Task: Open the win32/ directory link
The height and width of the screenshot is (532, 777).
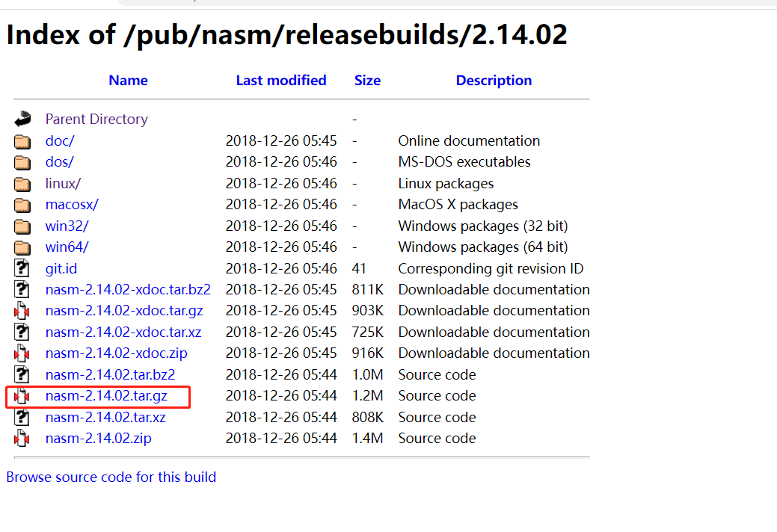Action: (67, 226)
